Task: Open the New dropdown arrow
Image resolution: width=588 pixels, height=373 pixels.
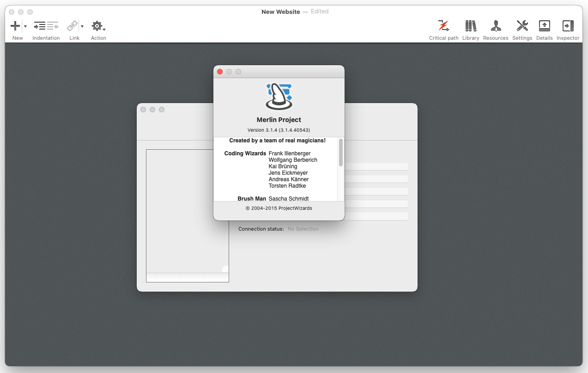Action: click(25, 27)
